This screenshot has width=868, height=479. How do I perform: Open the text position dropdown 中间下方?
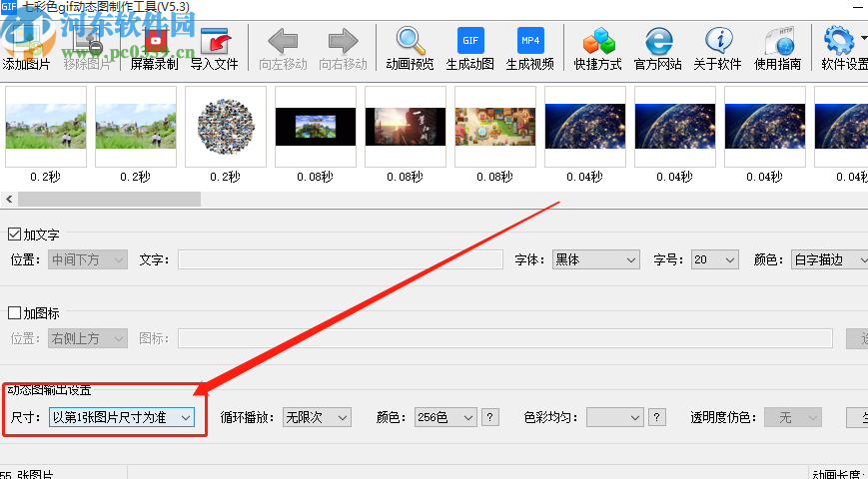[x=88, y=260]
